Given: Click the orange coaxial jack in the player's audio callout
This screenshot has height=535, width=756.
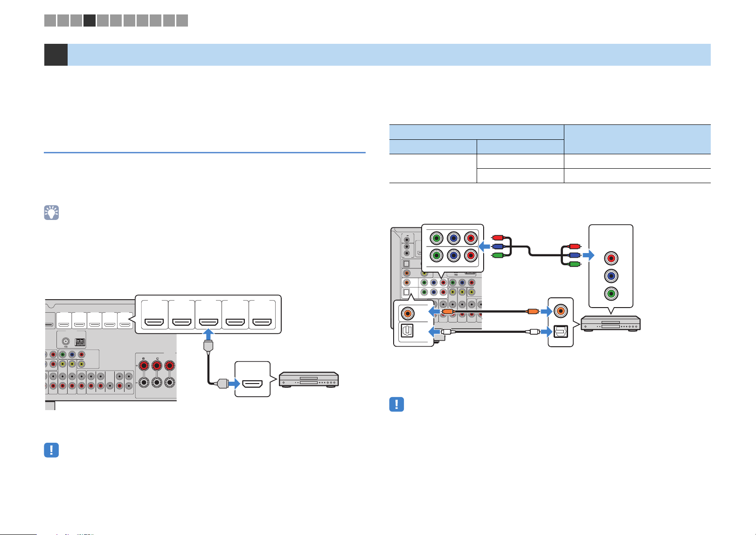Looking at the screenshot, I should coord(561,311).
